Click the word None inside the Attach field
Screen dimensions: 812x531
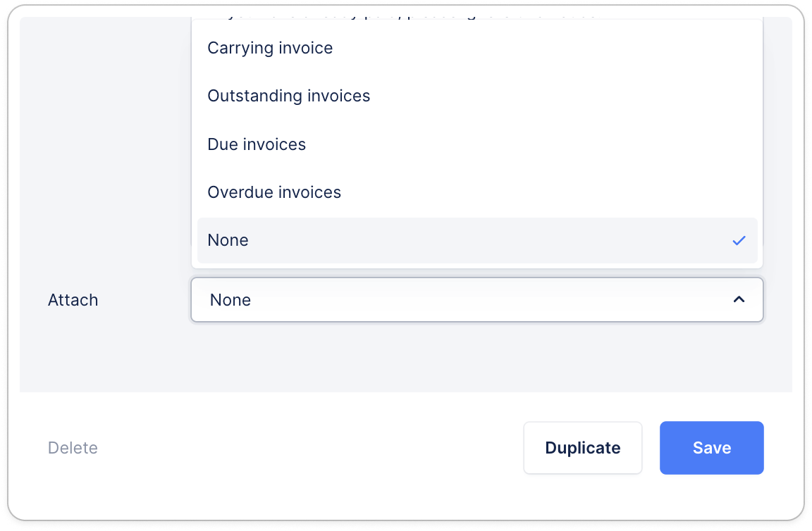(x=230, y=300)
